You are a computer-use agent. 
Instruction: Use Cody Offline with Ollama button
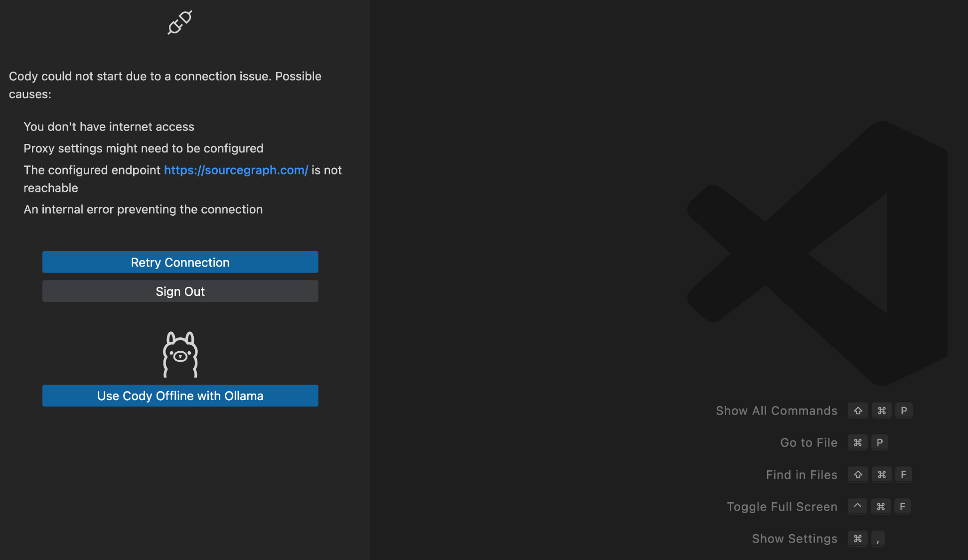point(180,396)
